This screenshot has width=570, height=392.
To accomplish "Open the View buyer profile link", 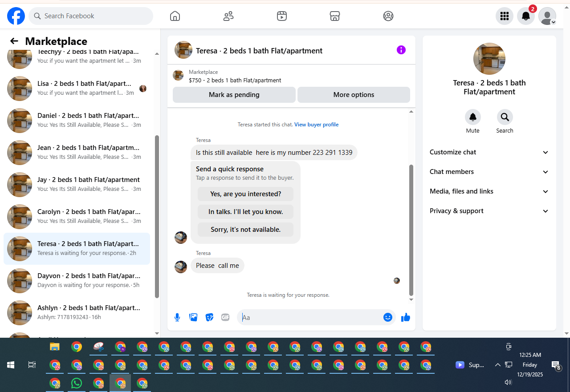I will (316, 125).
